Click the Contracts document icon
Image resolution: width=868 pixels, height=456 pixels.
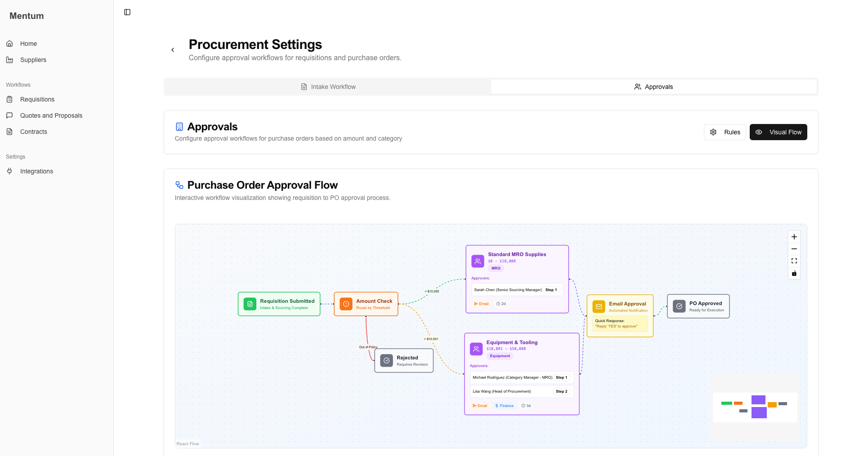coord(9,132)
